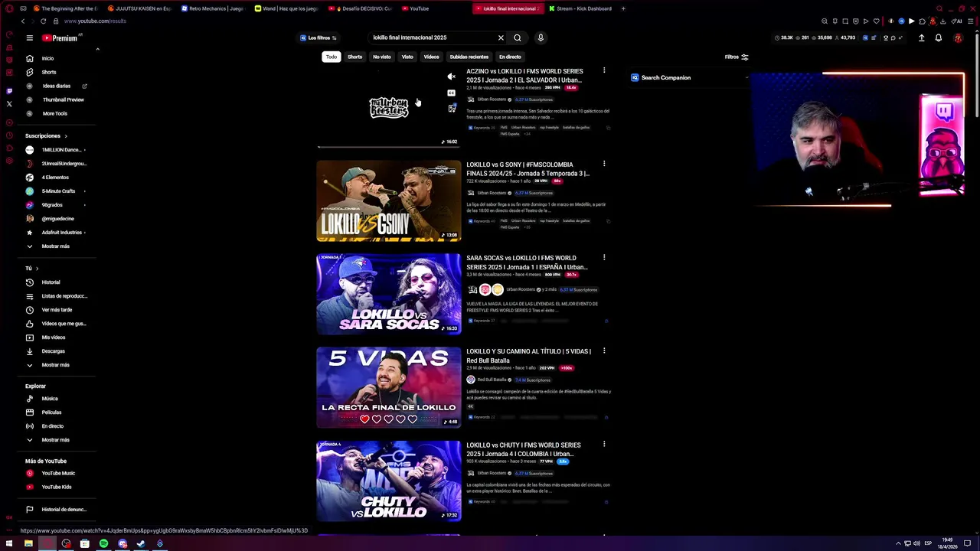This screenshot has height=551, width=980.
Task: Expand the Tú section
Action: (32, 269)
